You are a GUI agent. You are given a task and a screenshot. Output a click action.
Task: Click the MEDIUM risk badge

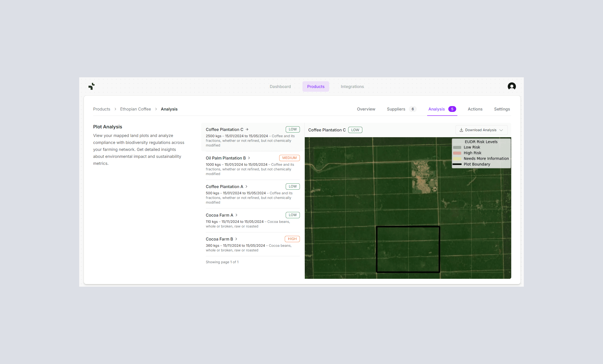(289, 158)
